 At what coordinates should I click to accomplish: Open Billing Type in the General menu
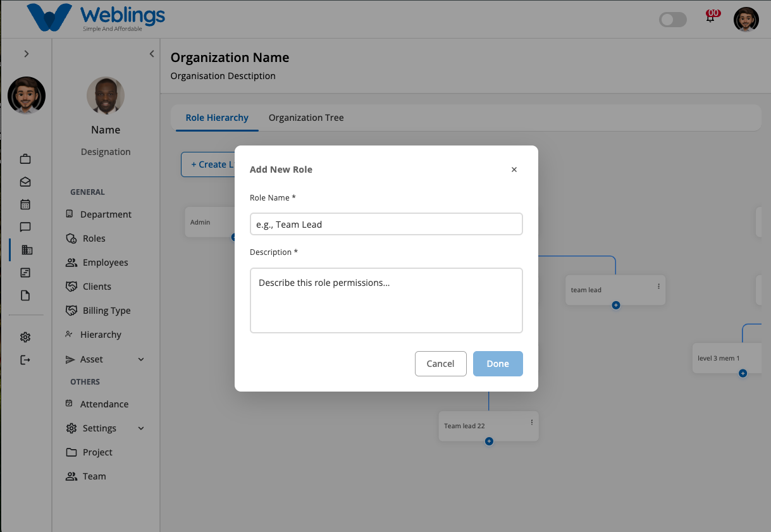99,311
